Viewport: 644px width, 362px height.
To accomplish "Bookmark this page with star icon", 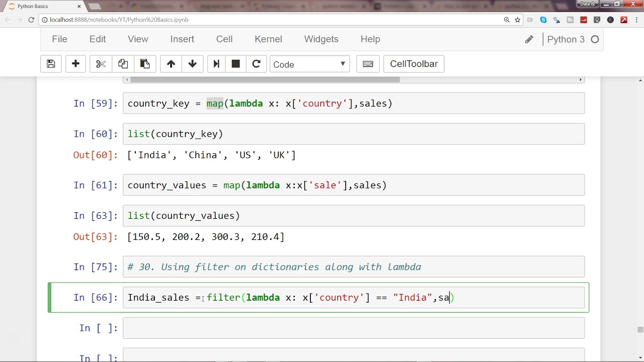I will point(517,20).
